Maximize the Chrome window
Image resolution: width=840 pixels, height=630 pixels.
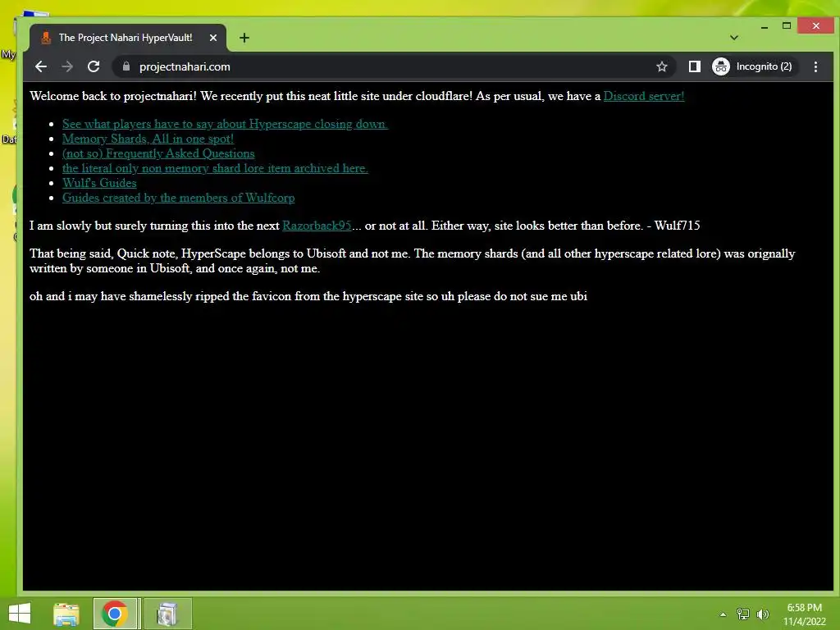click(x=787, y=25)
